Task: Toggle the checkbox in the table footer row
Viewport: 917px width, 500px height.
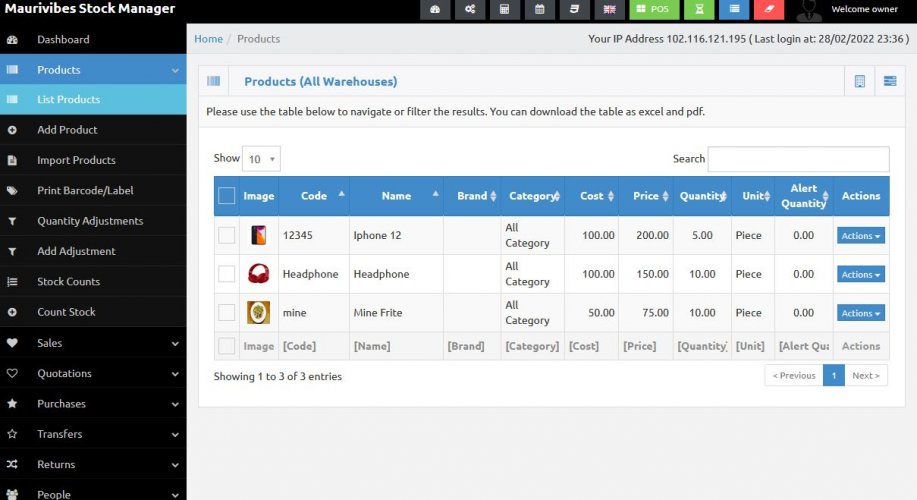Action: point(226,346)
